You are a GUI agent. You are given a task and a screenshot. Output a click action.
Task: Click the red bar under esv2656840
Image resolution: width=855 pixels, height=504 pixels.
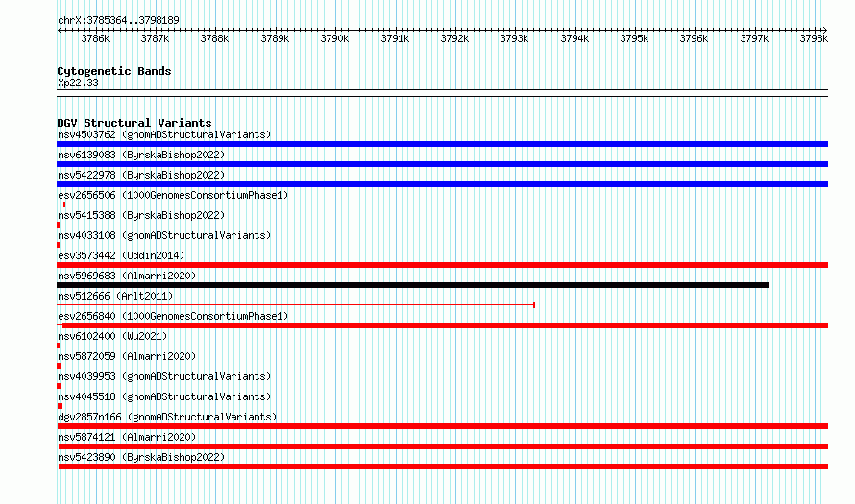442,325
